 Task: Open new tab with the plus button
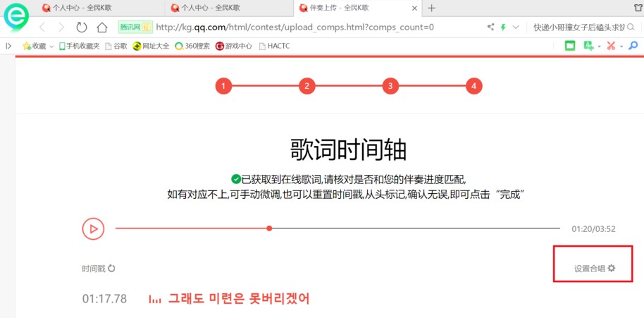click(x=432, y=8)
